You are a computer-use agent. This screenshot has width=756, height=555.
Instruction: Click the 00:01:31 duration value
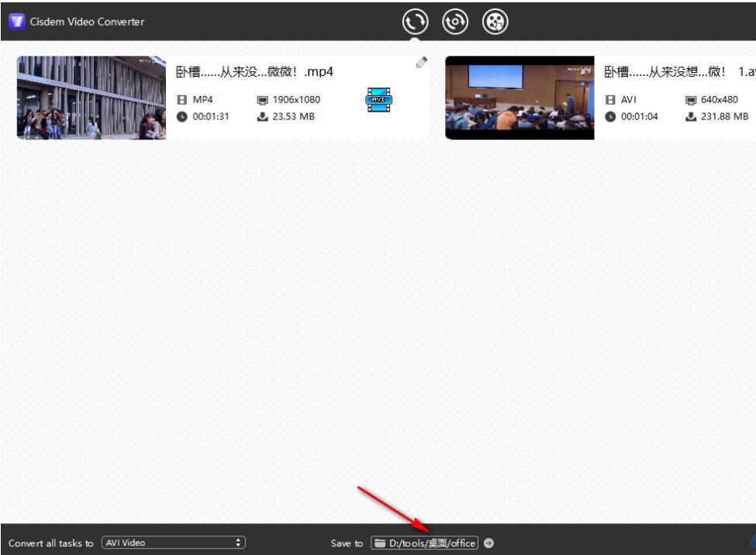211,117
